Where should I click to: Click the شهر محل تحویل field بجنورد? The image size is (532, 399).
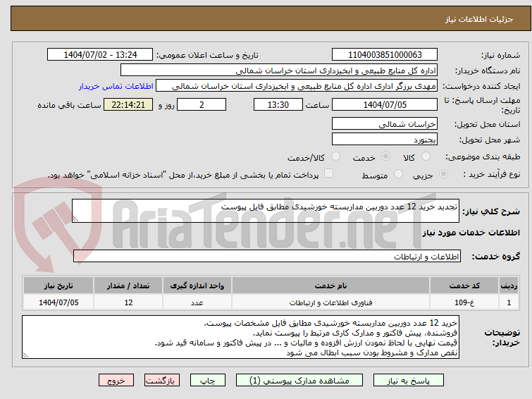coord(385,139)
